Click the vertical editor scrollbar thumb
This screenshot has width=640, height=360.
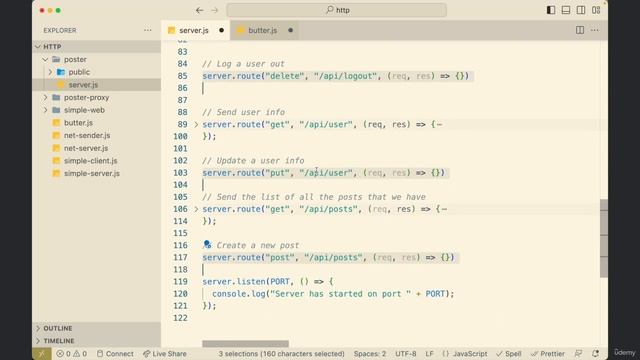pos(604,238)
